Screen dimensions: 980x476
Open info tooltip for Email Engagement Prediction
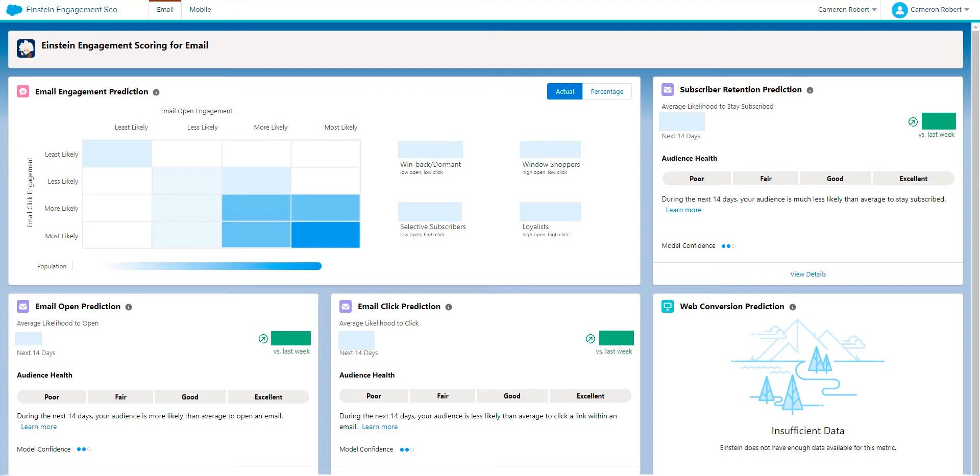coord(156,92)
